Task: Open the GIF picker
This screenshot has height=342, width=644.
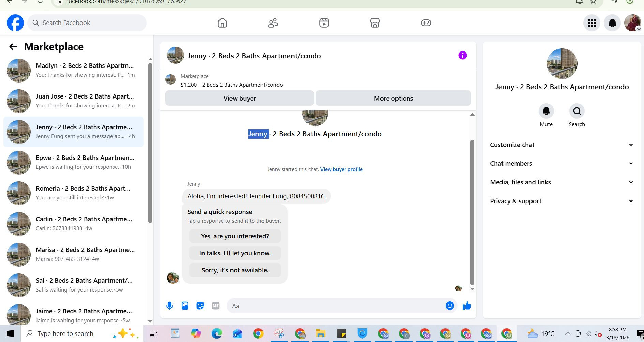Action: (215, 306)
